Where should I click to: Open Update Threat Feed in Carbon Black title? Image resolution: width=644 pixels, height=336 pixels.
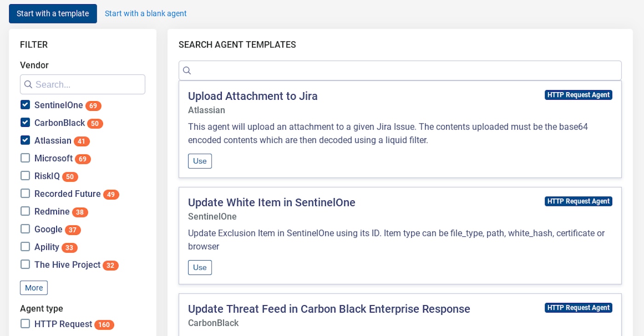tap(329, 309)
